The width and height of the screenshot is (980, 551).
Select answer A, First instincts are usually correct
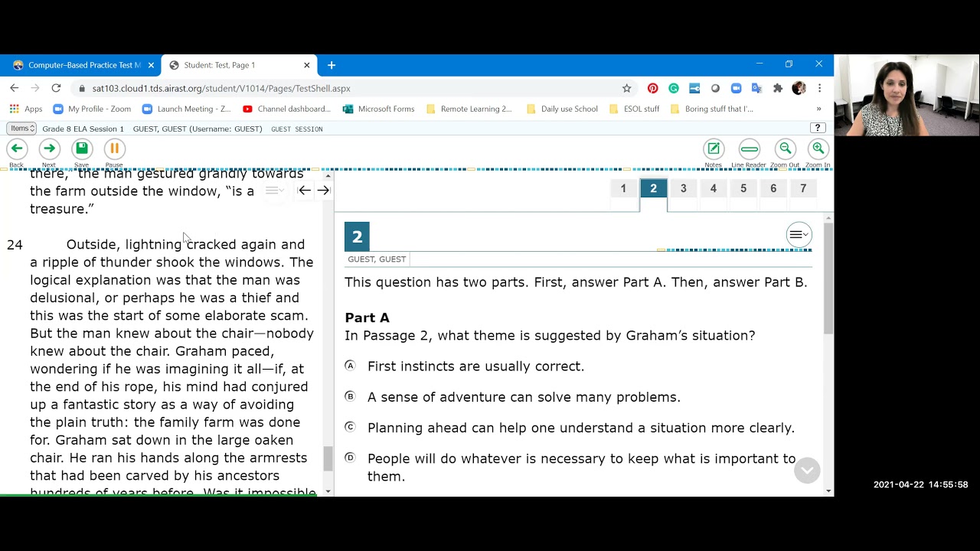pos(350,366)
